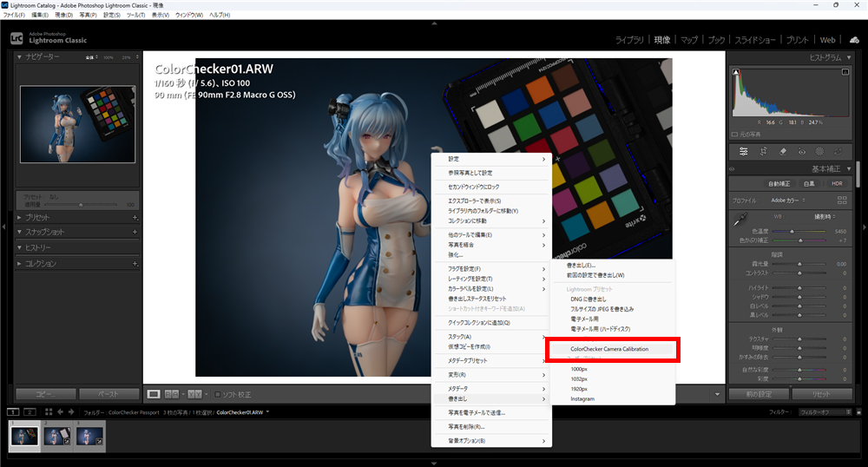Image resolution: width=868 pixels, height=467 pixels.
Task: Toggle shadow clipping indicator in histogram
Action: point(736,72)
